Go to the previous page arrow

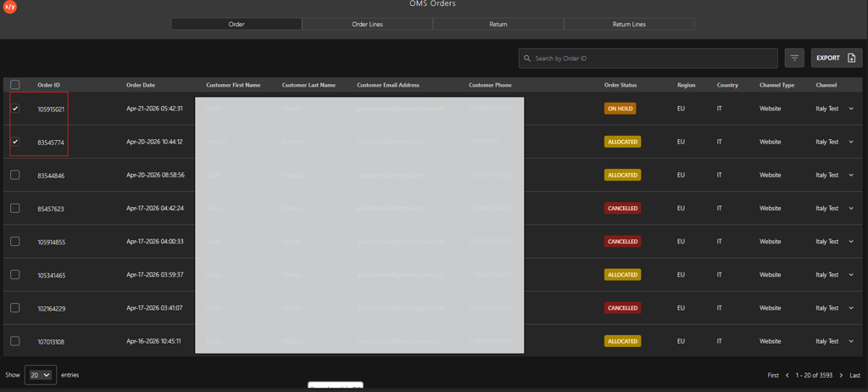point(787,375)
